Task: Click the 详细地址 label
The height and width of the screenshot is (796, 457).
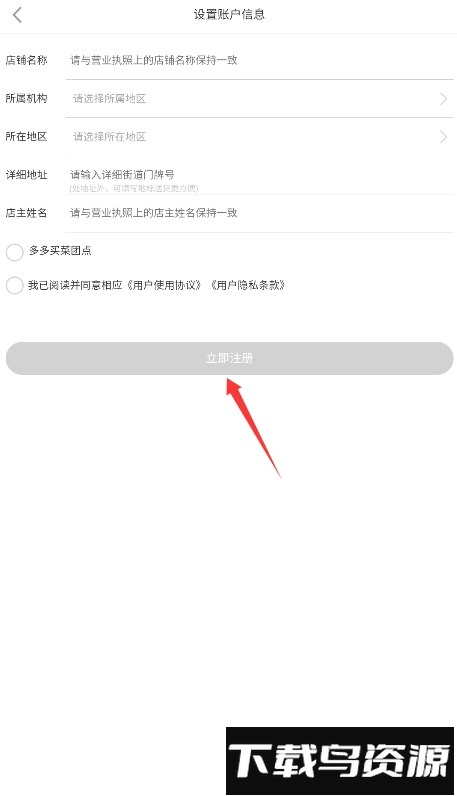Action: pos(26,175)
